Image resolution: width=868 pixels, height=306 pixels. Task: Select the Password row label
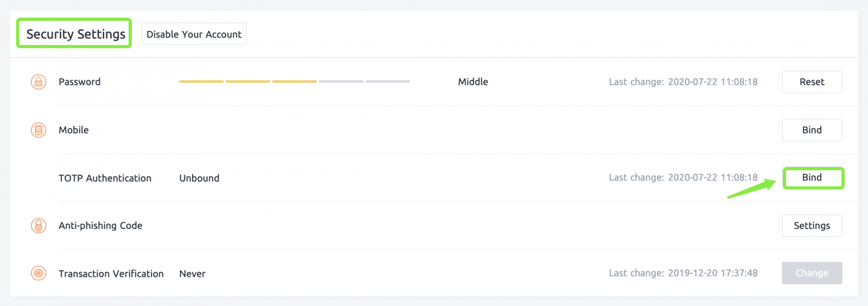(x=80, y=82)
